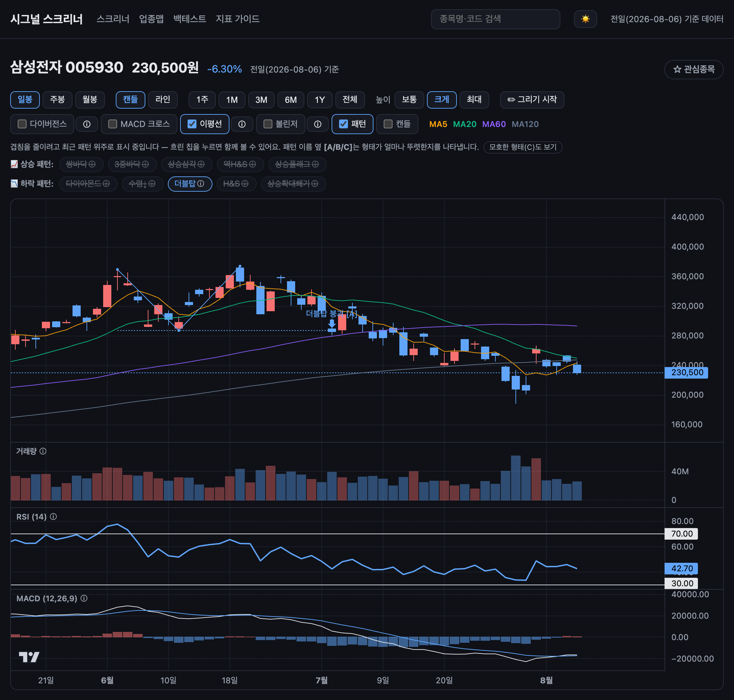The height and width of the screenshot is (700, 734).
Task: Click the 42.70 RSI value tag
Action: pyautogui.click(x=681, y=568)
